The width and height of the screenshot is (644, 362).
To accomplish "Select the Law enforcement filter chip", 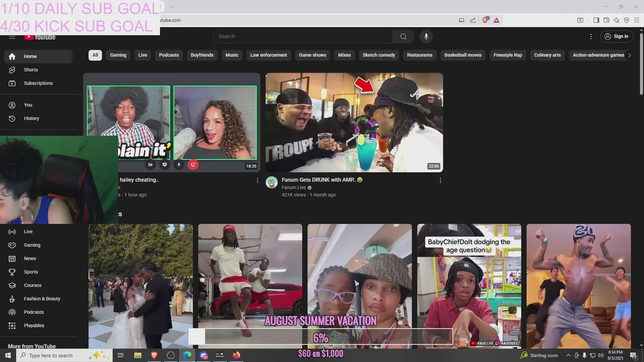I will click(269, 55).
